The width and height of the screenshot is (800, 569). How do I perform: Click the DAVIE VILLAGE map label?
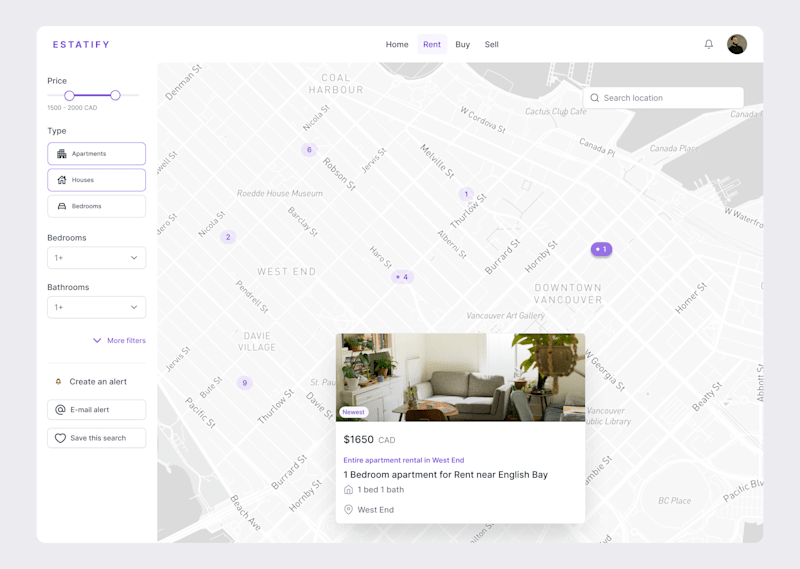257,341
